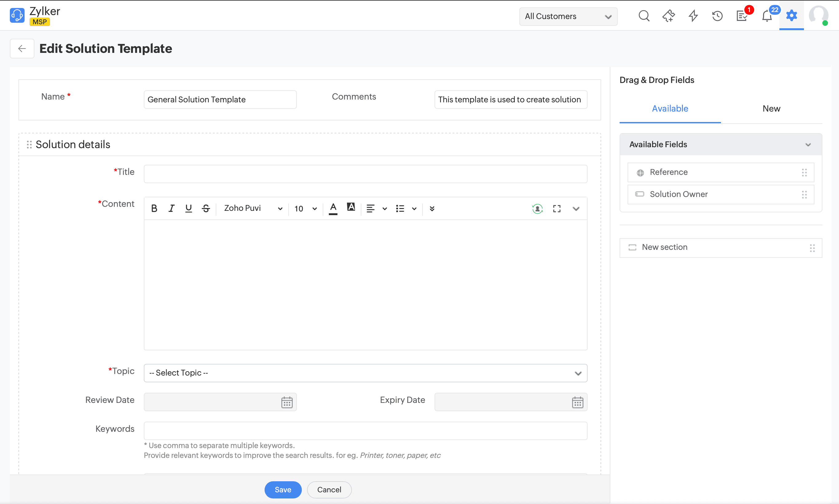Toggle strikethrough formatting in Content editor

(206, 209)
